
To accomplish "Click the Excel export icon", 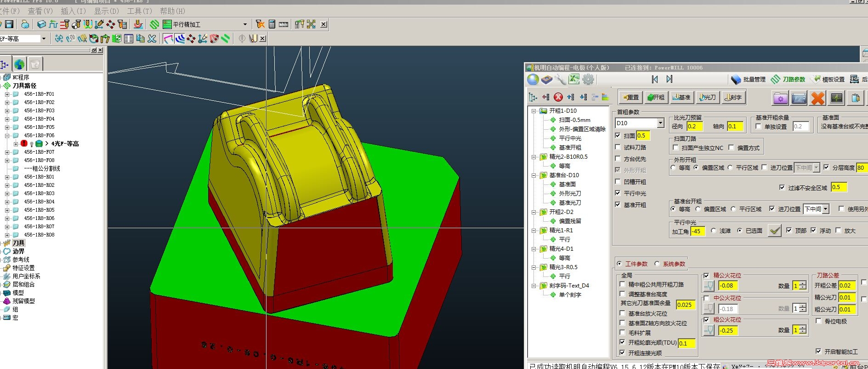I will point(574,80).
